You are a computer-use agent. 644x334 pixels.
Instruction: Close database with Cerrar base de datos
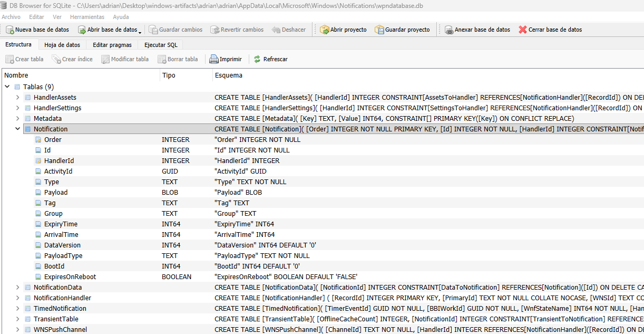click(x=523, y=30)
